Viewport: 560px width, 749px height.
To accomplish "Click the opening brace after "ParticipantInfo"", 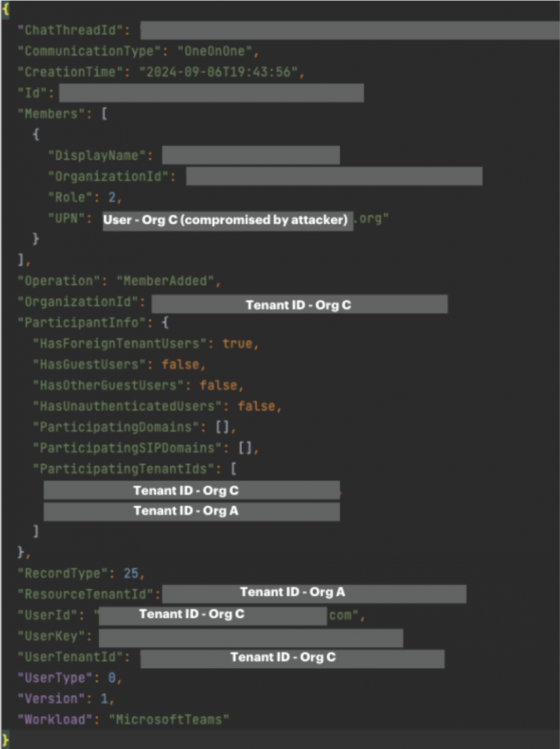I will click(x=165, y=323).
